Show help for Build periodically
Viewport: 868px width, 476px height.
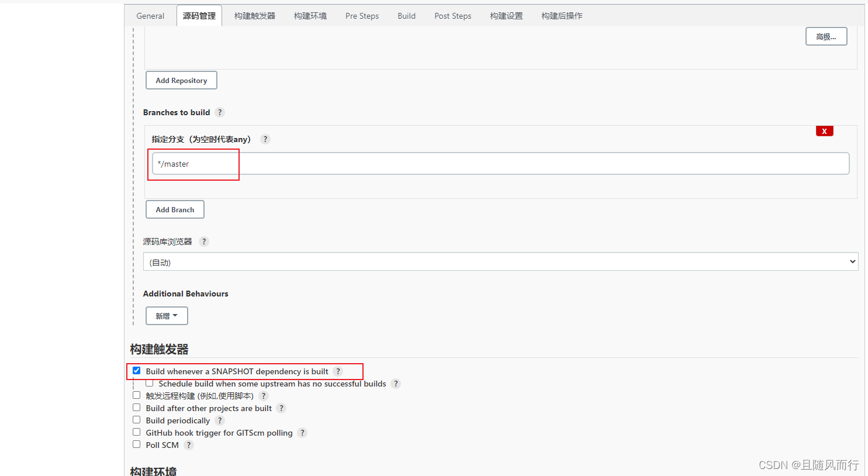coord(220,420)
